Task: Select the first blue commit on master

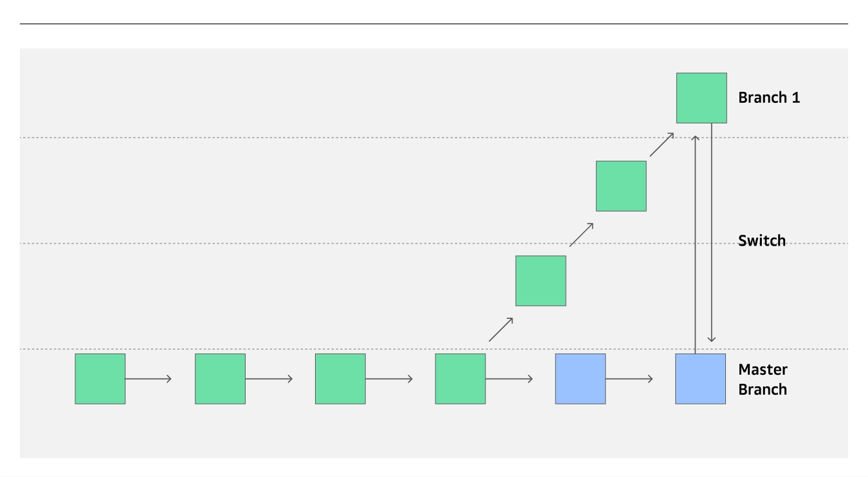Action: 581,379
